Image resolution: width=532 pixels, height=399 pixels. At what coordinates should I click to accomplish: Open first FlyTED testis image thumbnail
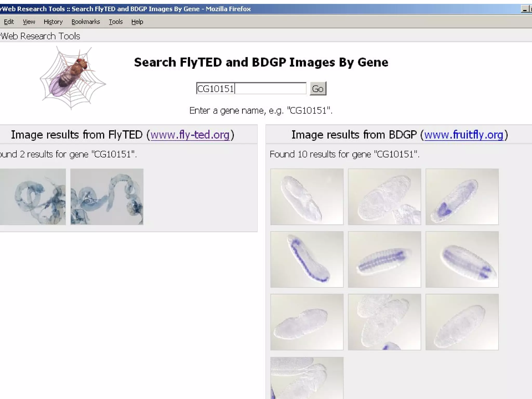[33, 197]
